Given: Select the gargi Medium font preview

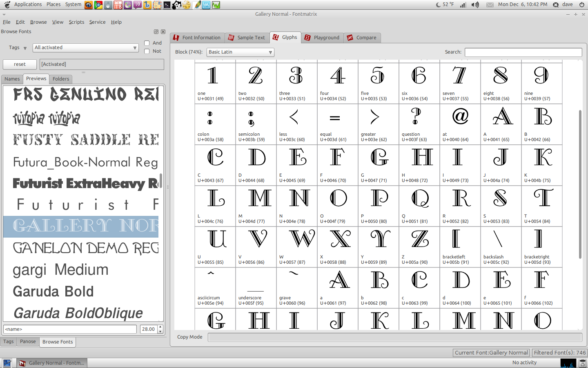Looking at the screenshot, I should [81, 270].
